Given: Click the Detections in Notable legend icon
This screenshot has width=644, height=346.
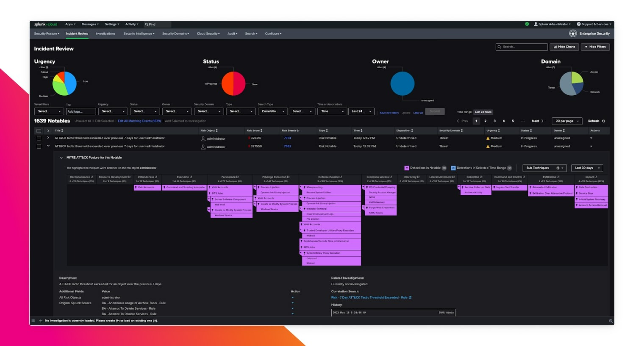Looking at the screenshot, I should [x=407, y=168].
